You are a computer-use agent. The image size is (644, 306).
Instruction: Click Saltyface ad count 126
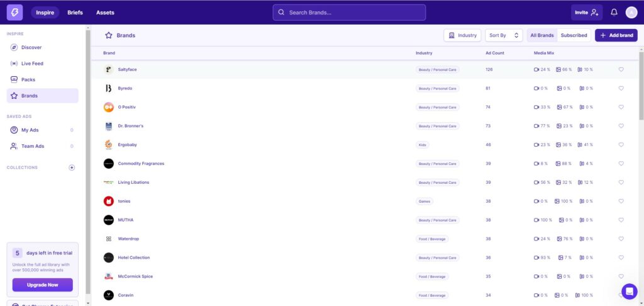pos(489,69)
